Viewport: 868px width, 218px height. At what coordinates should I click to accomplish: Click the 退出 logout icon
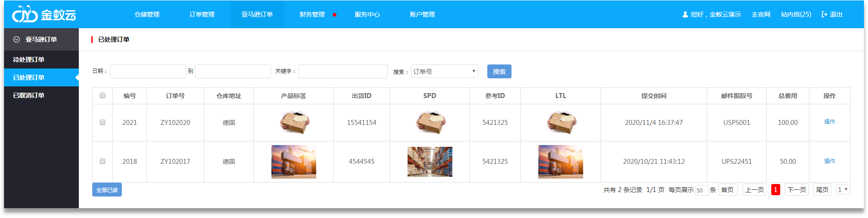[824, 14]
